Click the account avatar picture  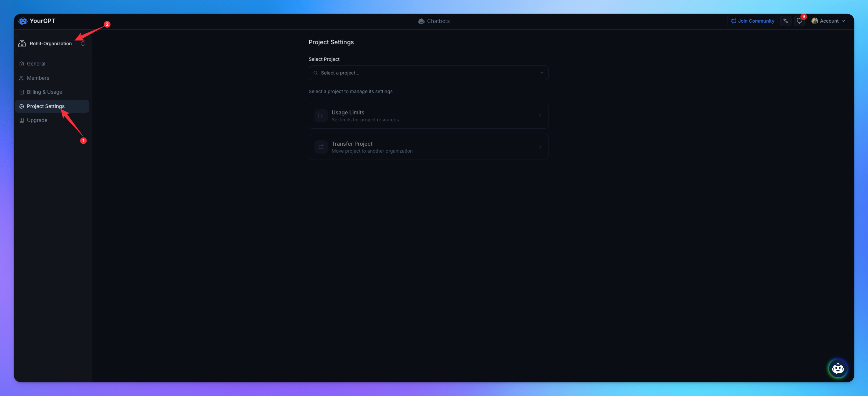[x=814, y=21]
